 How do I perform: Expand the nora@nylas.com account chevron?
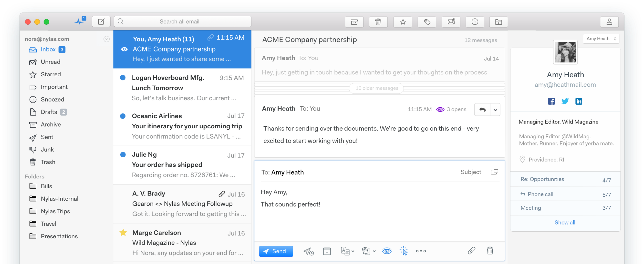click(106, 39)
